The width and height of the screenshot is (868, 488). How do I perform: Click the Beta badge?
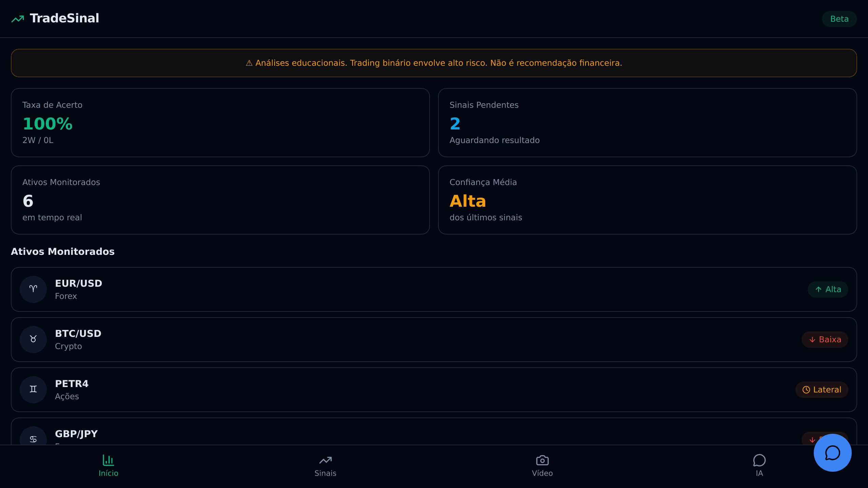(x=839, y=19)
